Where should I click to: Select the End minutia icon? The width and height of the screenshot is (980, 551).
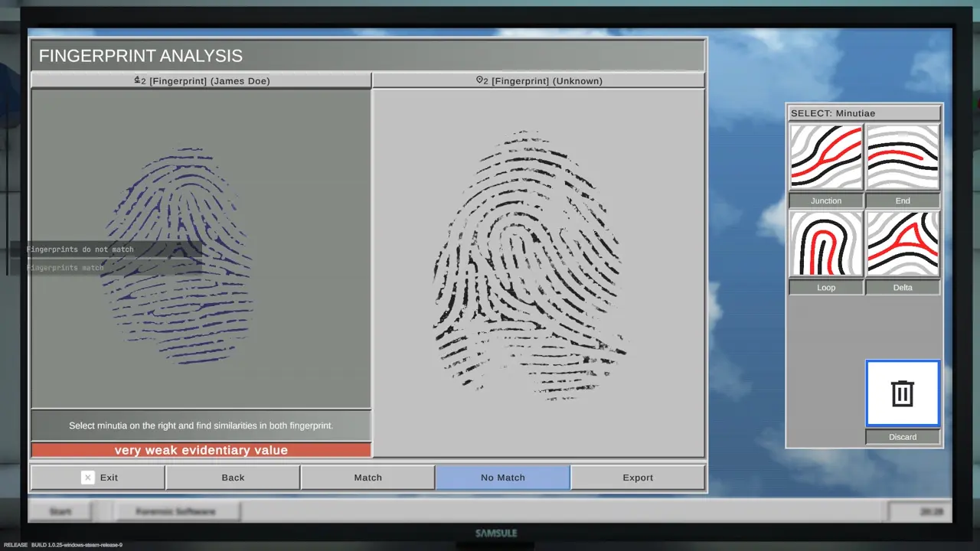(903, 157)
